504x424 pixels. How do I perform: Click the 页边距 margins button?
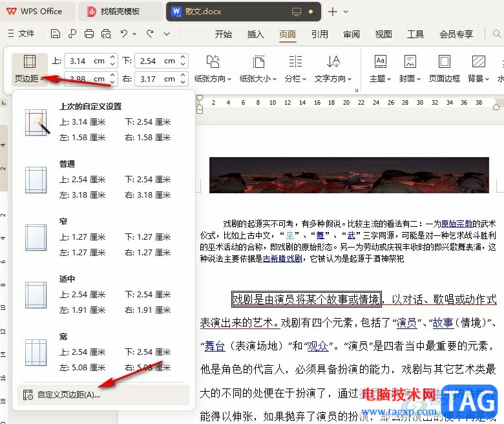coord(29,69)
